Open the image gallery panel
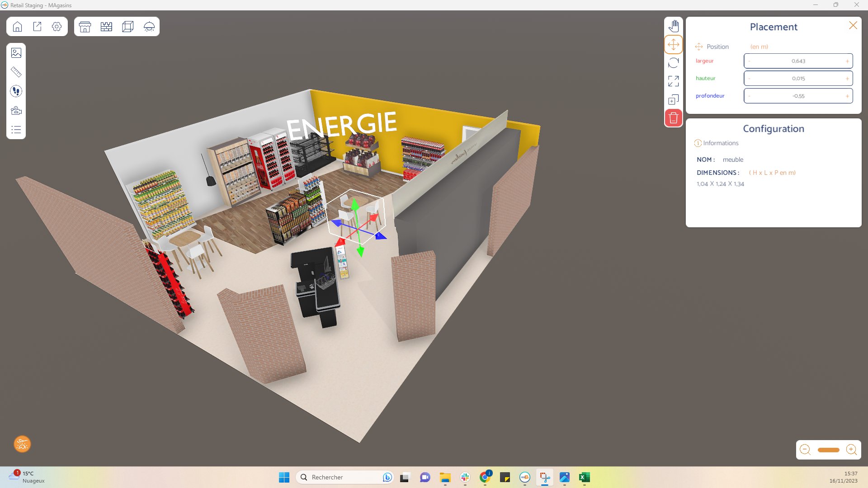This screenshot has height=488, width=868. pos(16,52)
